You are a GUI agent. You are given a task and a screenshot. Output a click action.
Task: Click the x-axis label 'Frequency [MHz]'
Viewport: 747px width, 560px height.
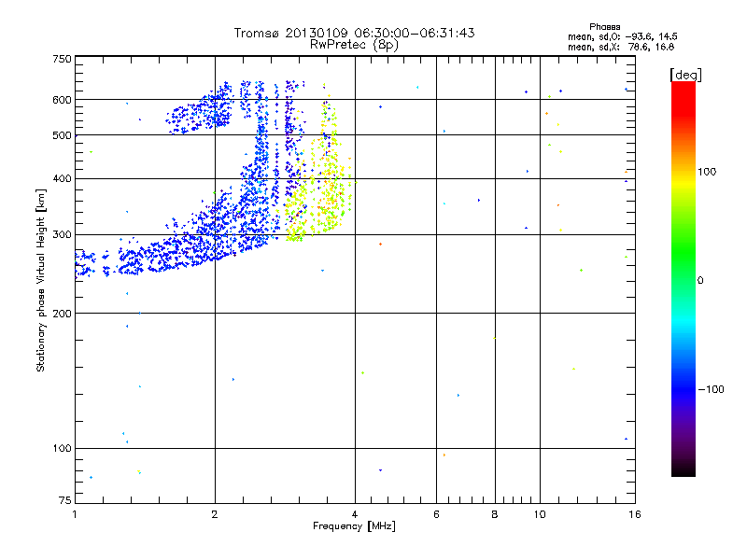[x=354, y=526]
